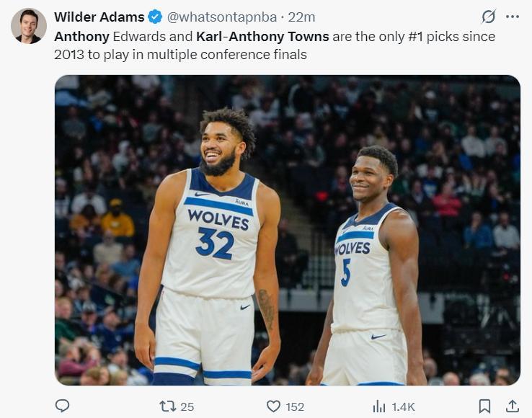Open the three-dot more options menu
This screenshot has height=418, width=532.
(512, 17)
